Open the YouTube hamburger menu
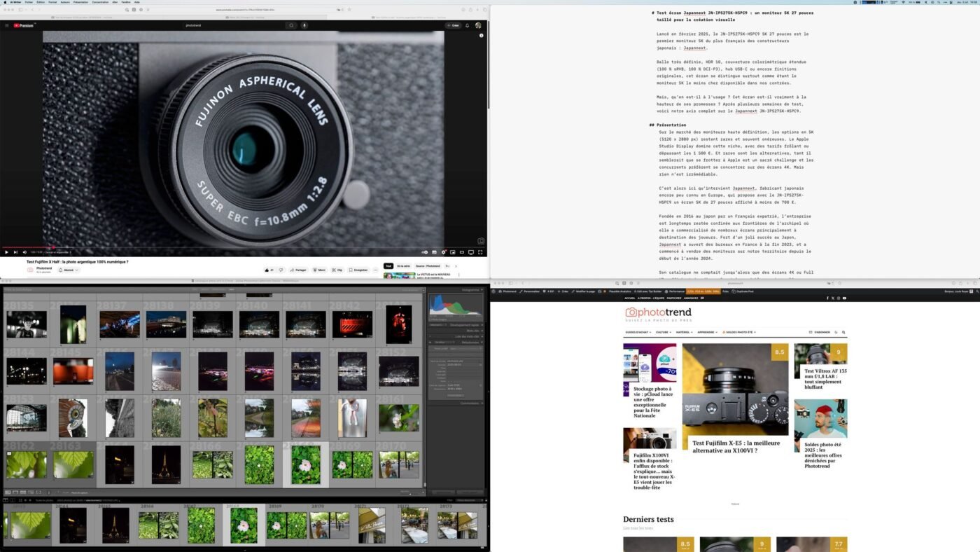Screen dimensions: 980x552 (x=7, y=25)
